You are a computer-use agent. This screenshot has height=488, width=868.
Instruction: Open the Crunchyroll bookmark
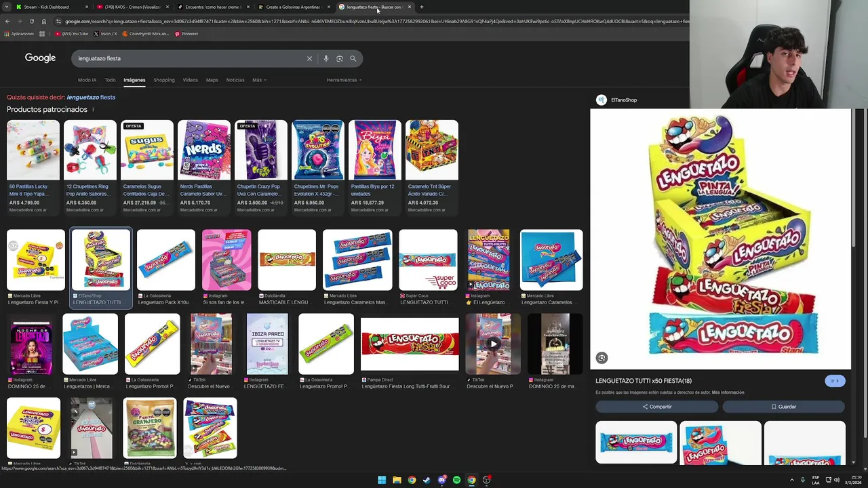(145, 34)
